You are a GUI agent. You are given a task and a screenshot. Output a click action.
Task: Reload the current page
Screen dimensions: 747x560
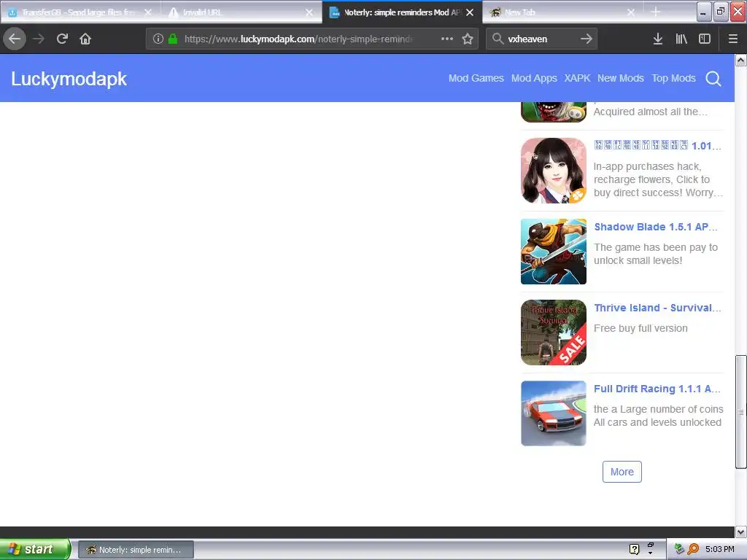[62, 39]
